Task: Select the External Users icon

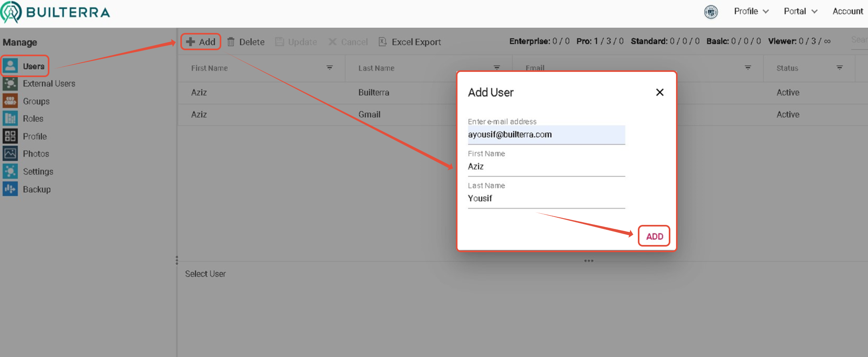Action: click(10, 84)
